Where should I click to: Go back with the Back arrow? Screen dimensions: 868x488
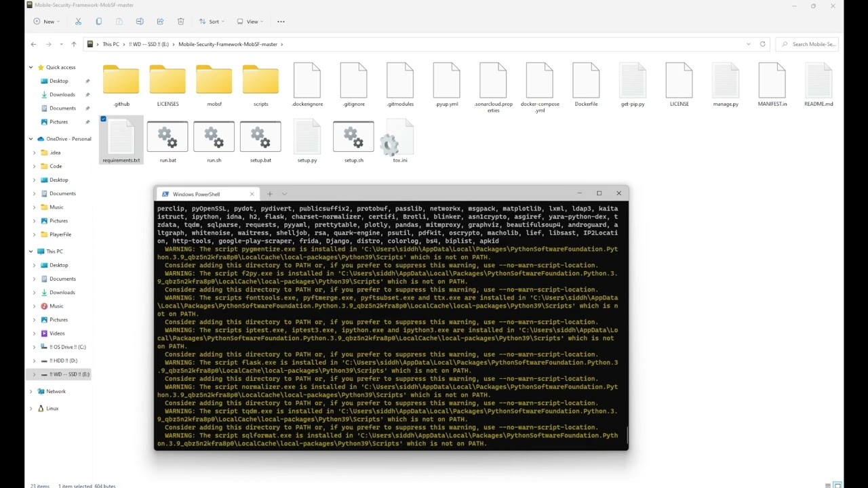[x=33, y=44]
